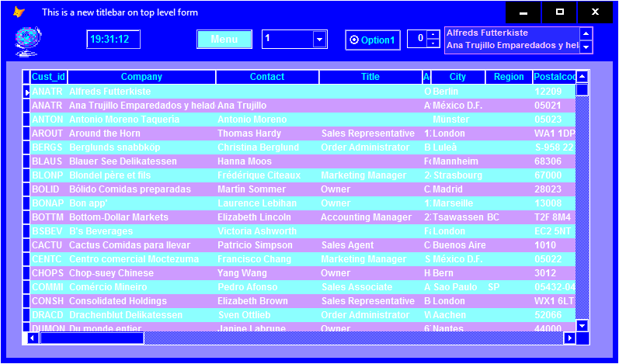This screenshot has width=619, height=364.
Task: Click the record selector of the Alfreds Futterkiste row
Action: pyautogui.click(x=26, y=92)
